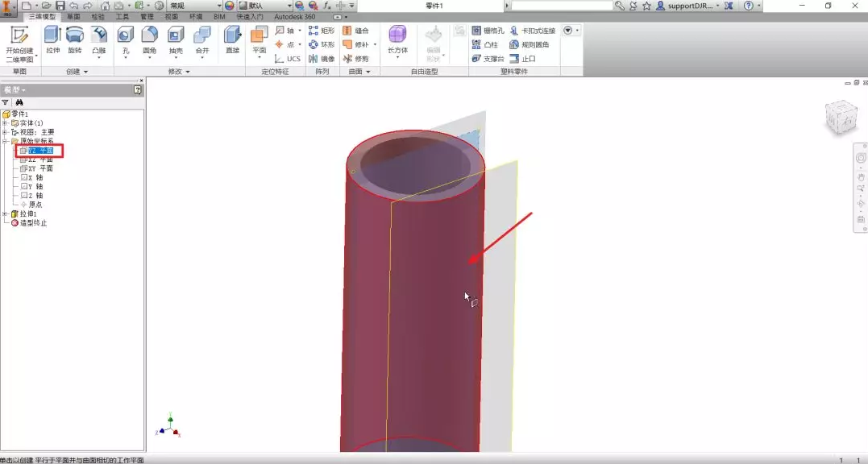Select 原点 (origin point) tree item
This screenshot has height=464, width=868.
coord(31,205)
